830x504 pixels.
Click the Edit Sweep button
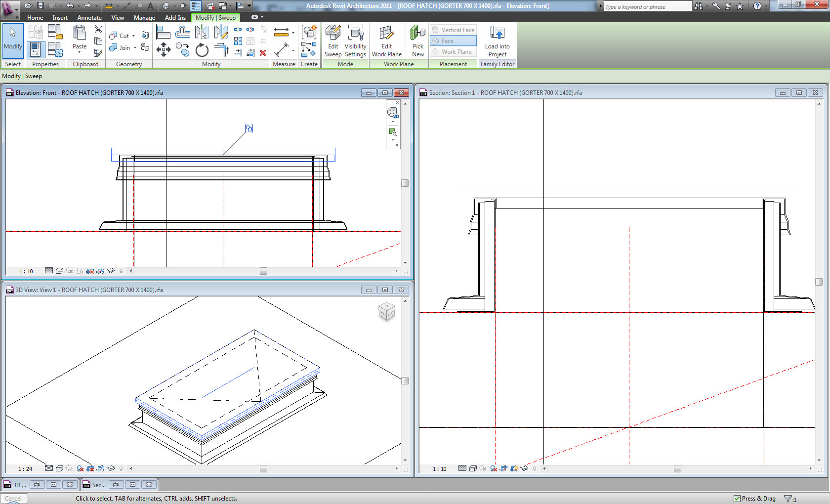pyautogui.click(x=332, y=41)
